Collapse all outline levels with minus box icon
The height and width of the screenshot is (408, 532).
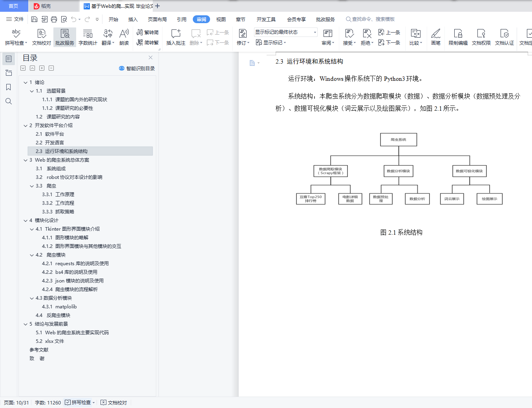[x=51, y=68]
